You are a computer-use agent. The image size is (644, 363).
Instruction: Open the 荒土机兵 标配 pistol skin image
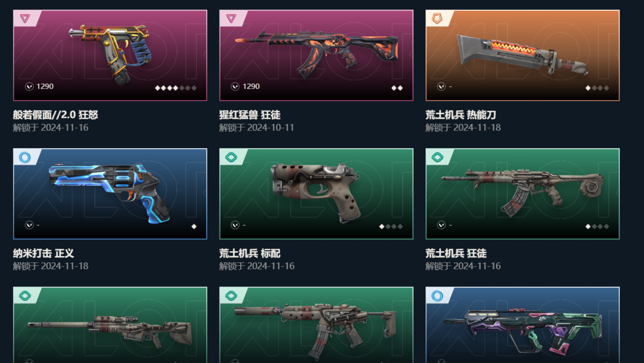[316, 193]
